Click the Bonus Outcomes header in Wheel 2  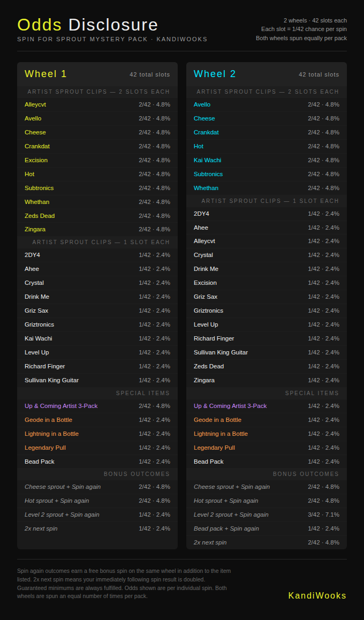[x=306, y=474]
